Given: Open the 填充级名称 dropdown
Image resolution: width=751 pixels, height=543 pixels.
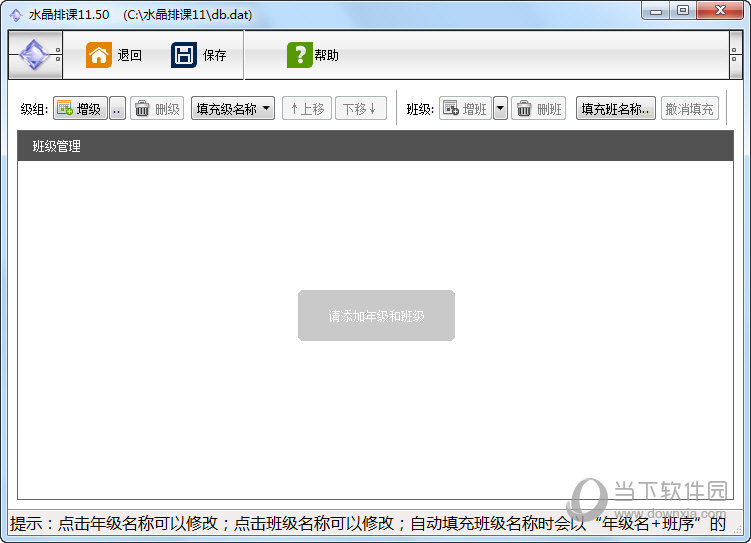Looking at the screenshot, I should pos(233,109).
